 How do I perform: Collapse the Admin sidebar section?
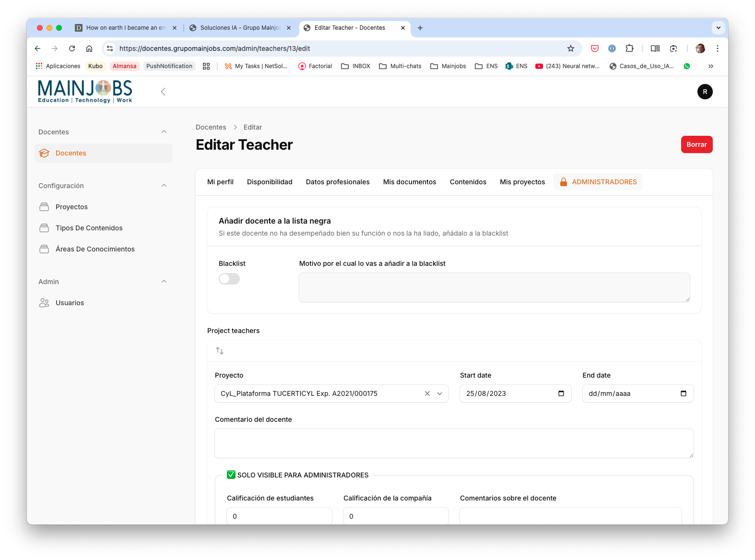pos(164,282)
